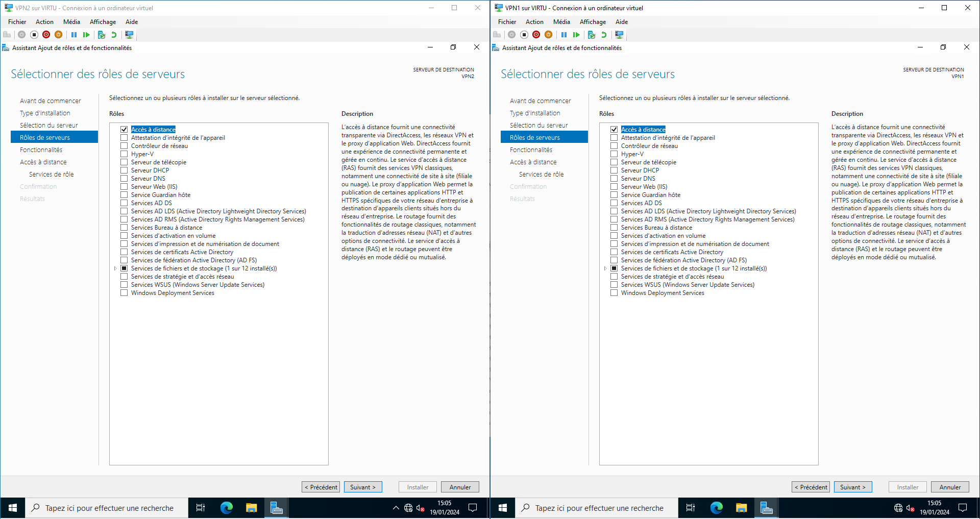Uncheck Accès à distance role on VPN1
Viewport: 980px width, 519px height.
pos(614,130)
